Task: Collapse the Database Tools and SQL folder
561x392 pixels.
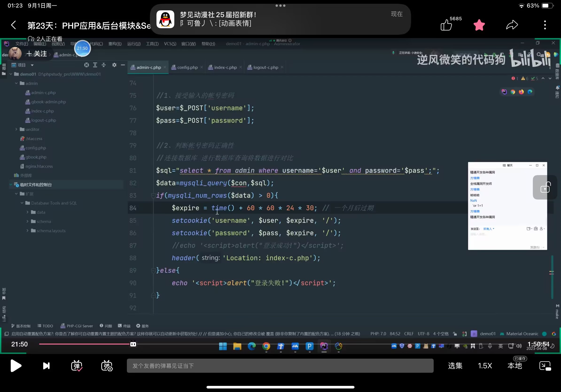Action: (x=22, y=203)
